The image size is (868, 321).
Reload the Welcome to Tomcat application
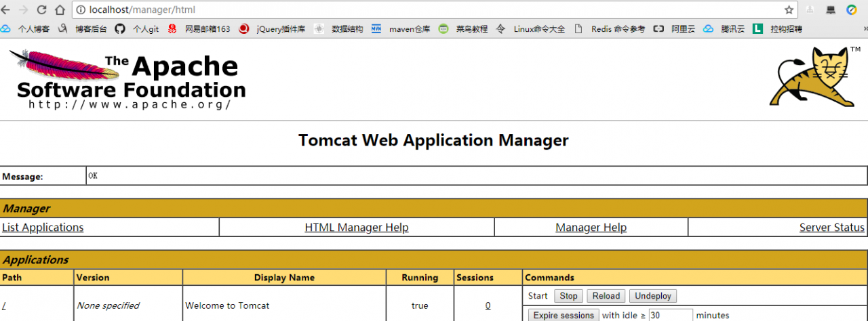(606, 296)
